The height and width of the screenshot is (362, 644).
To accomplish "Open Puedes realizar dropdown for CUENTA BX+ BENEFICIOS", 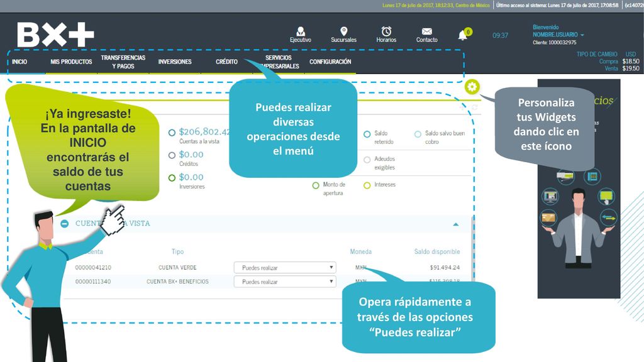I will pos(285,282).
